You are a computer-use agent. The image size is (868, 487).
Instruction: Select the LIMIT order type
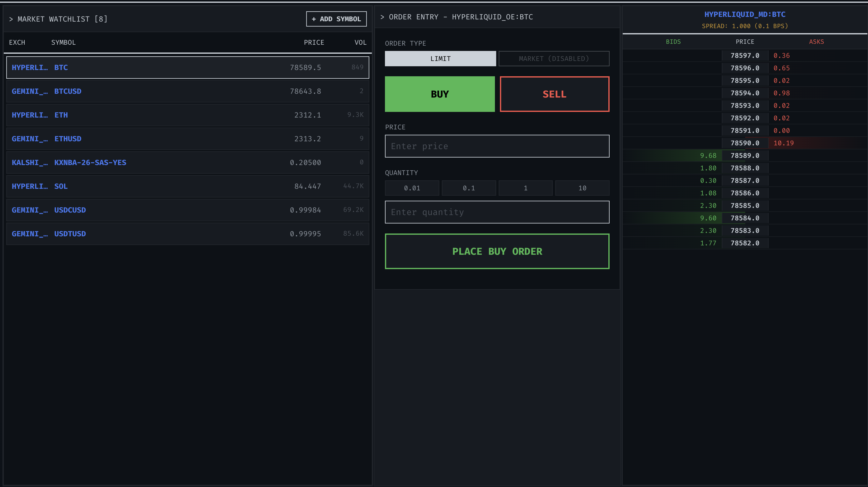pyautogui.click(x=440, y=59)
